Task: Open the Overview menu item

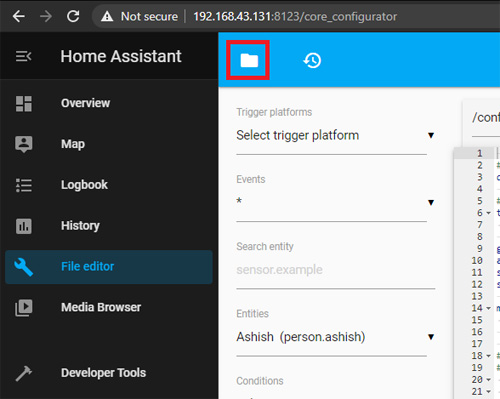Action: coord(85,103)
